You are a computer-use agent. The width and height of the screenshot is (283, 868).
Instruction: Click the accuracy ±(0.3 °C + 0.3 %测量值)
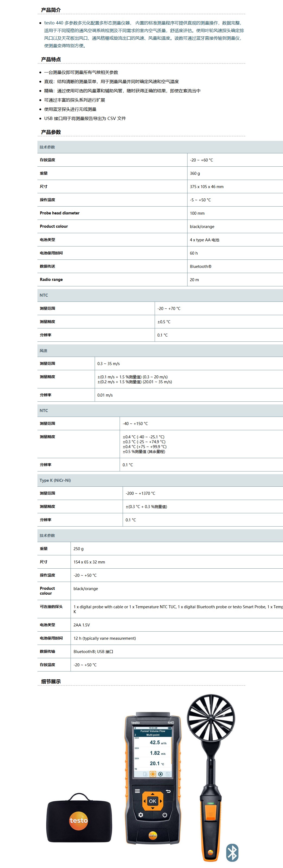pyautogui.click(x=146, y=506)
